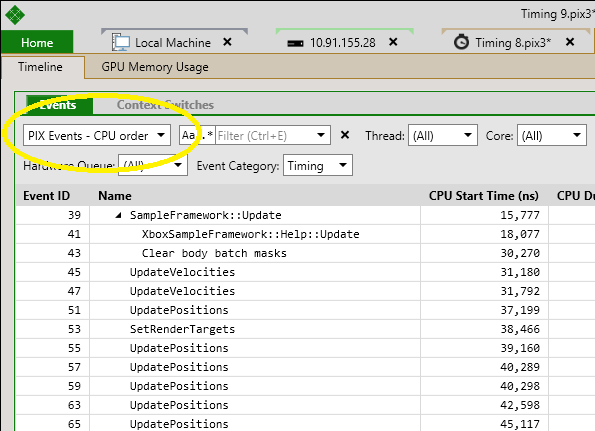This screenshot has height=431, width=595.
Task: Click the PIX green diamond logo
Action: point(15,15)
